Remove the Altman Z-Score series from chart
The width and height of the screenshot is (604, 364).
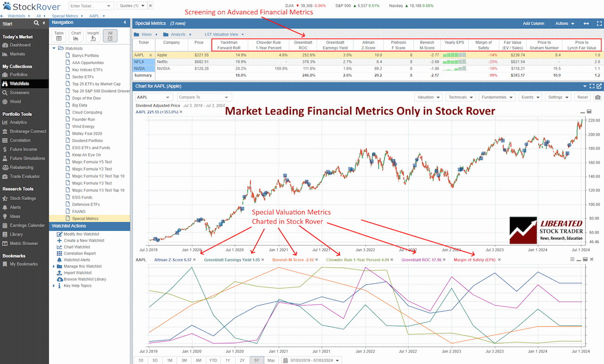click(195, 260)
